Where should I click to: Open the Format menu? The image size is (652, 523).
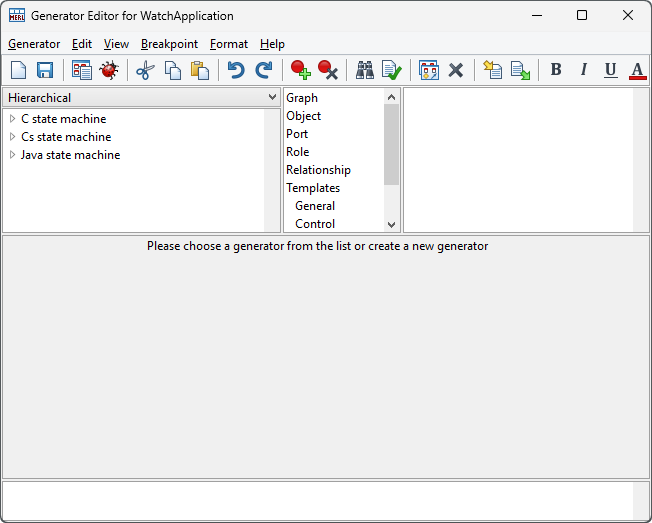[x=229, y=44]
